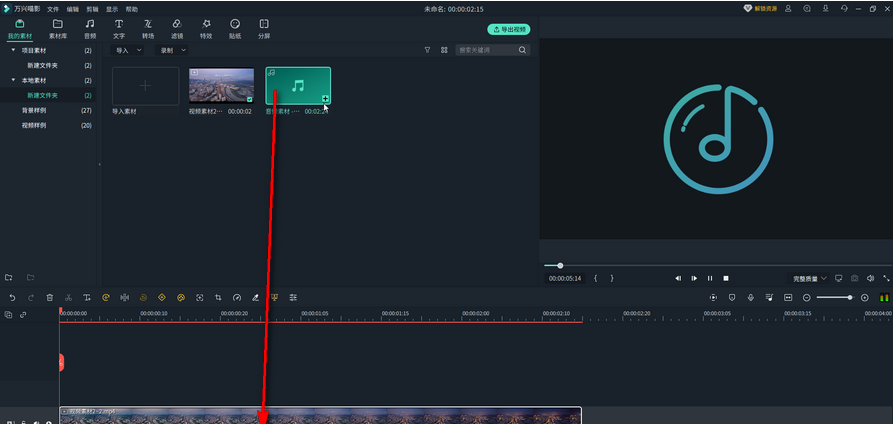Set mark-out point with } button

coord(612,279)
